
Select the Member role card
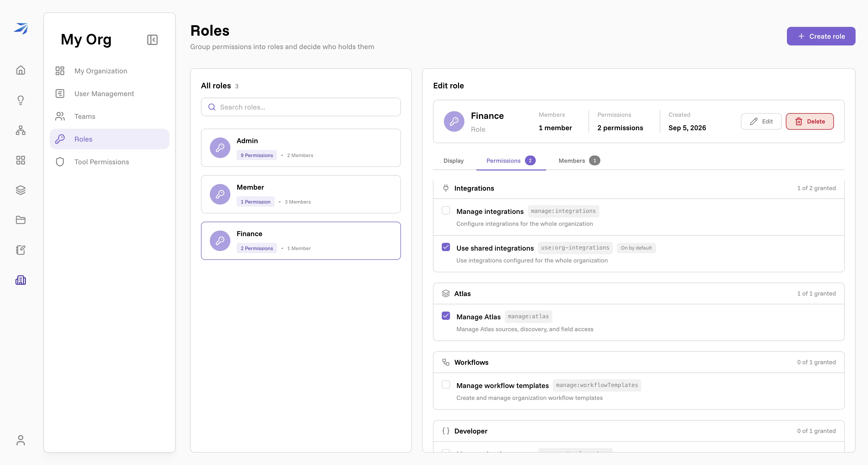[300, 194]
